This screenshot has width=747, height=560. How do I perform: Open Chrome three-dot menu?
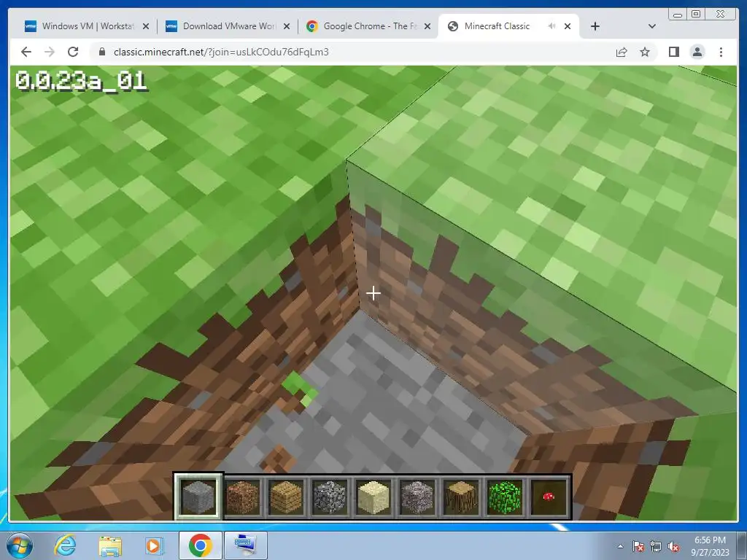[721, 52]
